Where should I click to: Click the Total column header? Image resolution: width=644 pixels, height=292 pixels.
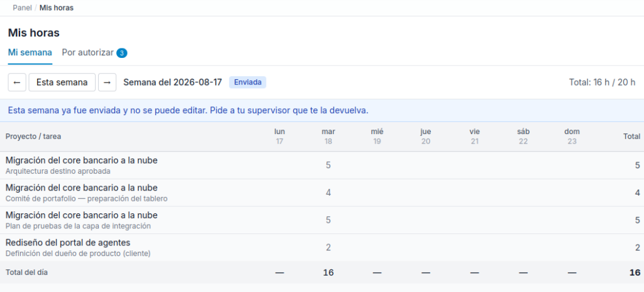631,137
